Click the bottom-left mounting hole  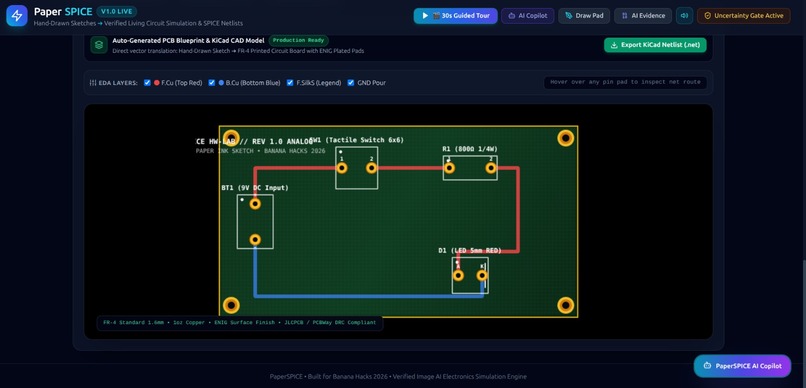click(231, 306)
